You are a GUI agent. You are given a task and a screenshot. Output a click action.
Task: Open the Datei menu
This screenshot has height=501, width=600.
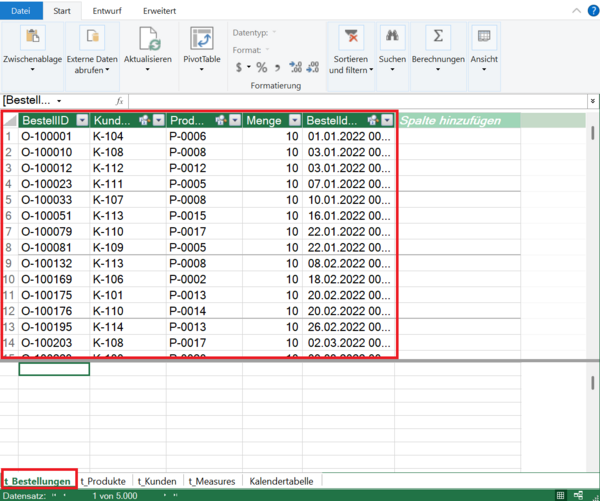point(20,10)
